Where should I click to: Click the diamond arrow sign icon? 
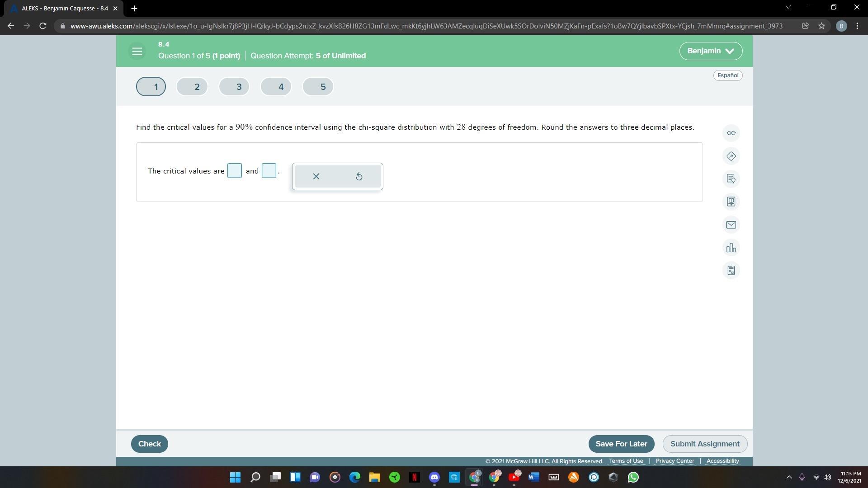click(731, 156)
